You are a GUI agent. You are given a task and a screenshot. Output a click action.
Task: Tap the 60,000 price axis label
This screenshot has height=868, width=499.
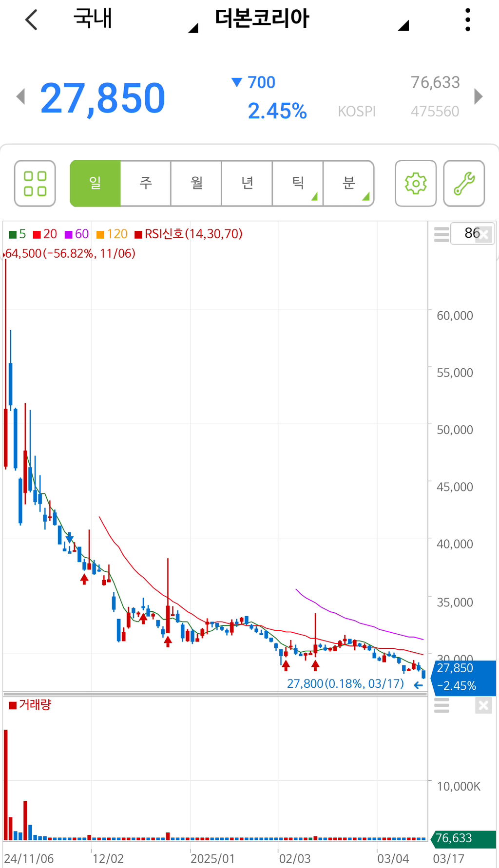(x=455, y=316)
